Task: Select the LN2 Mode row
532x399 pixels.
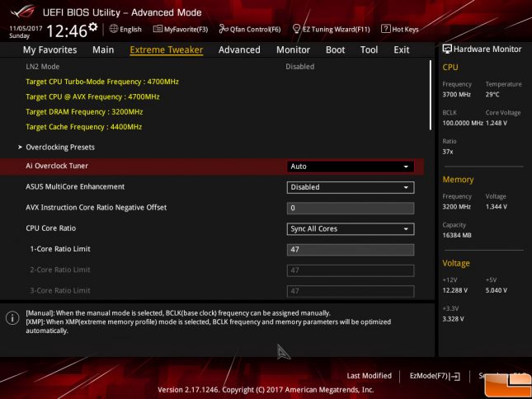Action: tap(212, 67)
